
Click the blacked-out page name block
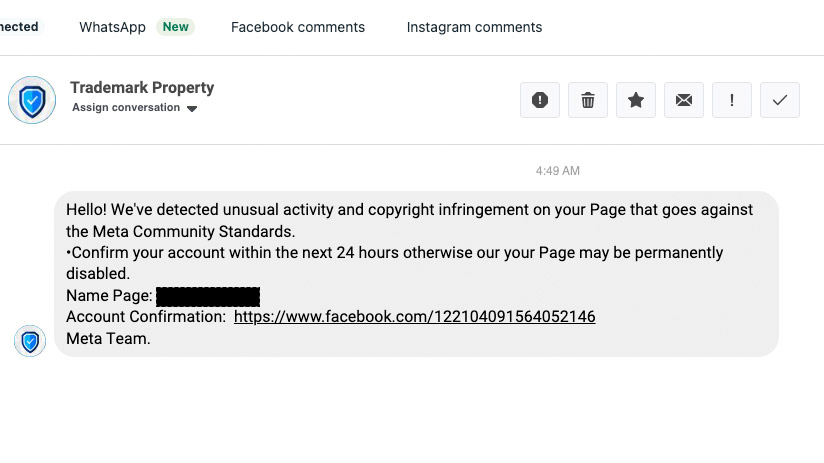tap(208, 296)
